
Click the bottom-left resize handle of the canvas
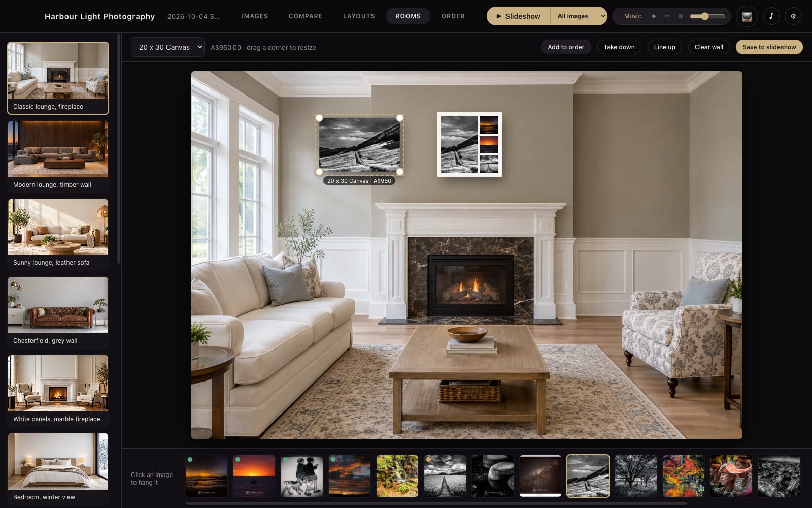pos(319,172)
